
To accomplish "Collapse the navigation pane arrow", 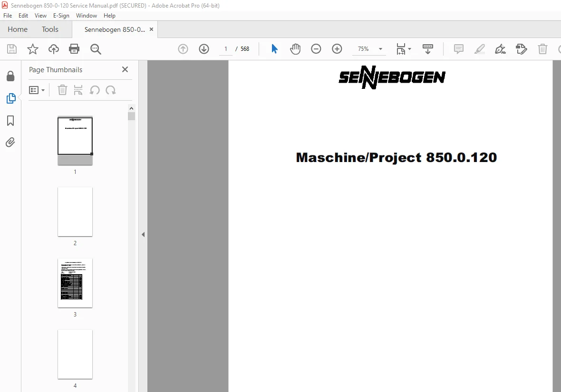I will [x=143, y=235].
